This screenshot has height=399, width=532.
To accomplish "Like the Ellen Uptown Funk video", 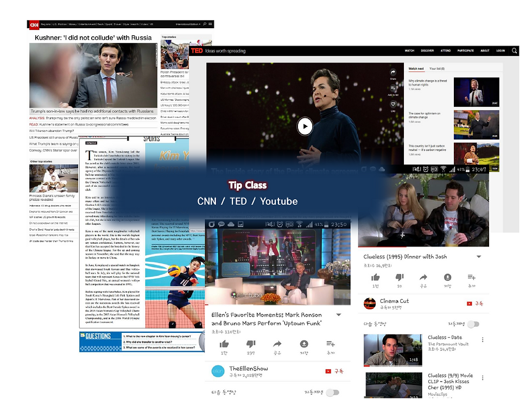I will pos(224,344).
